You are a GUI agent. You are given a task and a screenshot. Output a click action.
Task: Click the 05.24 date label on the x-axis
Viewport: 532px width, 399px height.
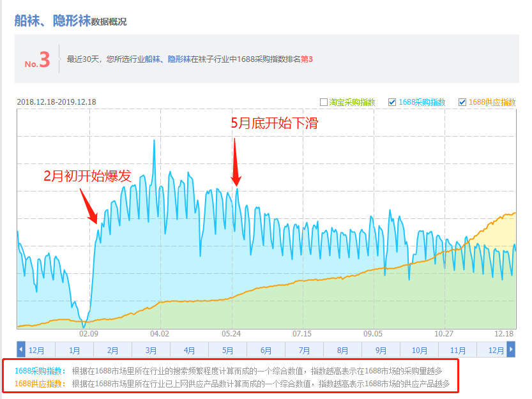[231, 334]
